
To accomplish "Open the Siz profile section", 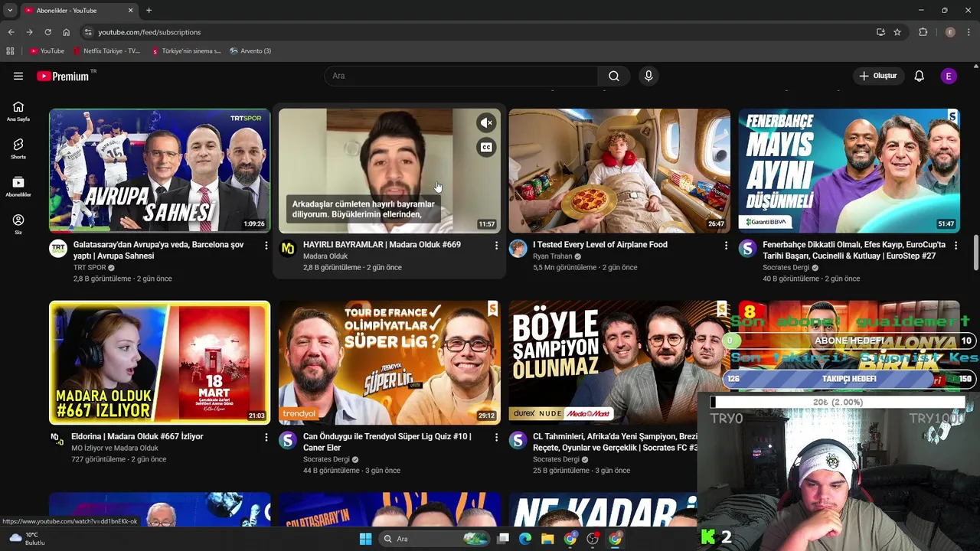I will pos(18,223).
